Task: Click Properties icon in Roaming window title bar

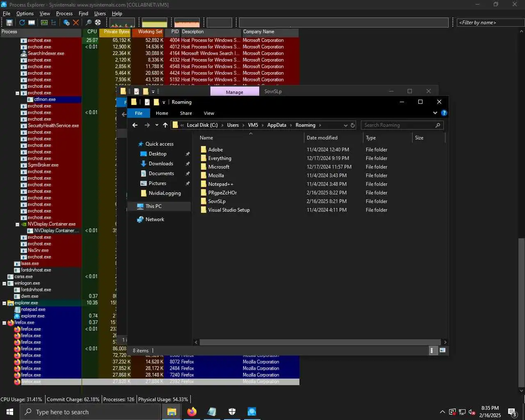Action: pyautogui.click(x=147, y=102)
